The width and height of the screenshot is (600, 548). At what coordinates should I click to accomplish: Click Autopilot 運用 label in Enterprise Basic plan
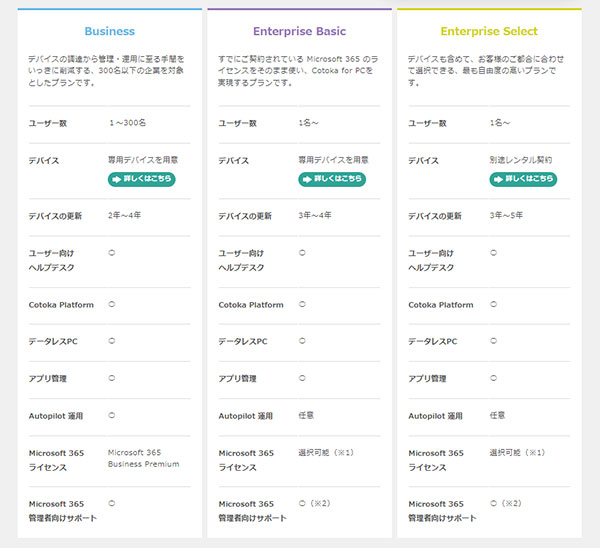246,416
